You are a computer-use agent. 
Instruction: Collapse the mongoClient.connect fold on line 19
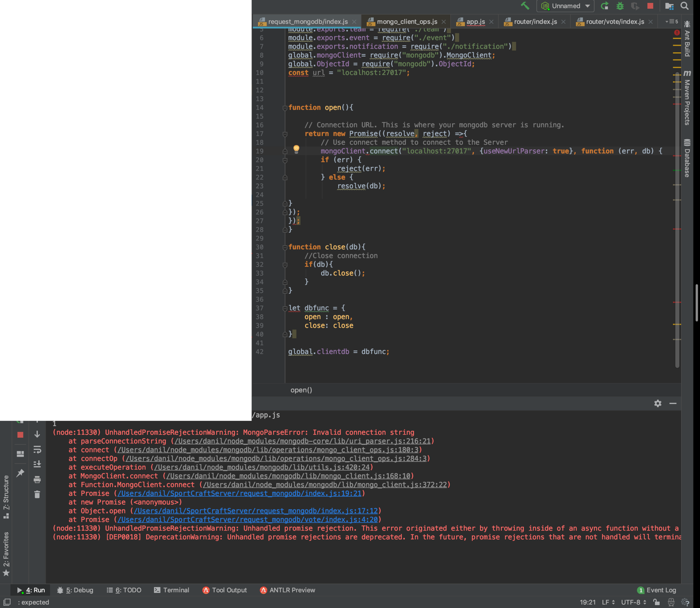(285, 151)
